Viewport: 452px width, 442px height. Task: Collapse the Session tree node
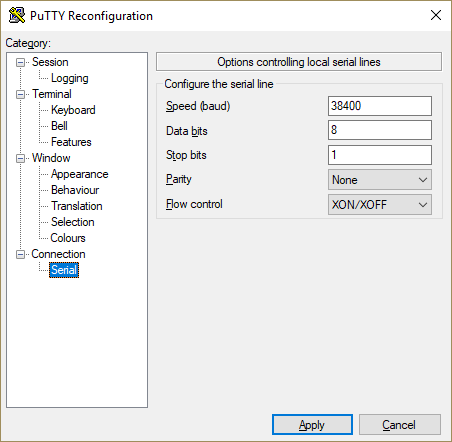[x=20, y=62]
